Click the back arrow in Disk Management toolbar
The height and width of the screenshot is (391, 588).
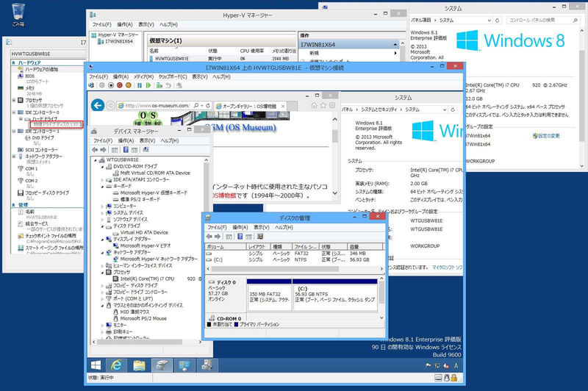click(209, 237)
